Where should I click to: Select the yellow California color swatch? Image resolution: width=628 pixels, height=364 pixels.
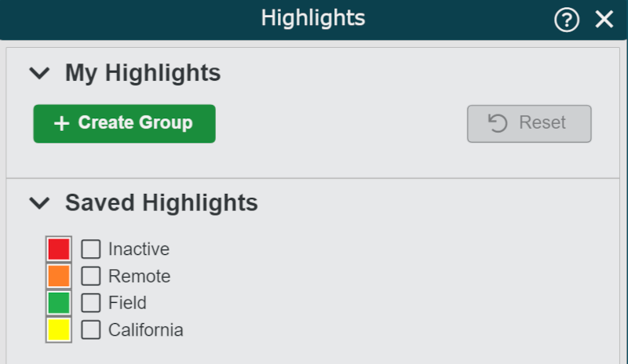pyautogui.click(x=59, y=329)
